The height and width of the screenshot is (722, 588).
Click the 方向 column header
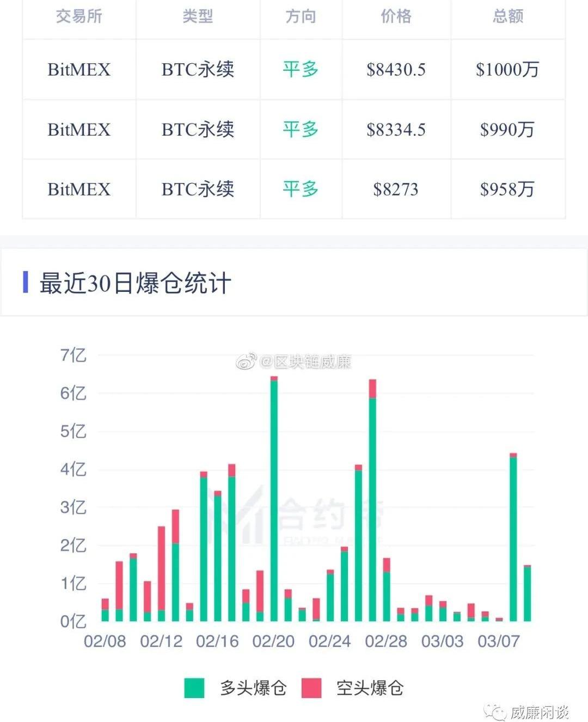301,16
